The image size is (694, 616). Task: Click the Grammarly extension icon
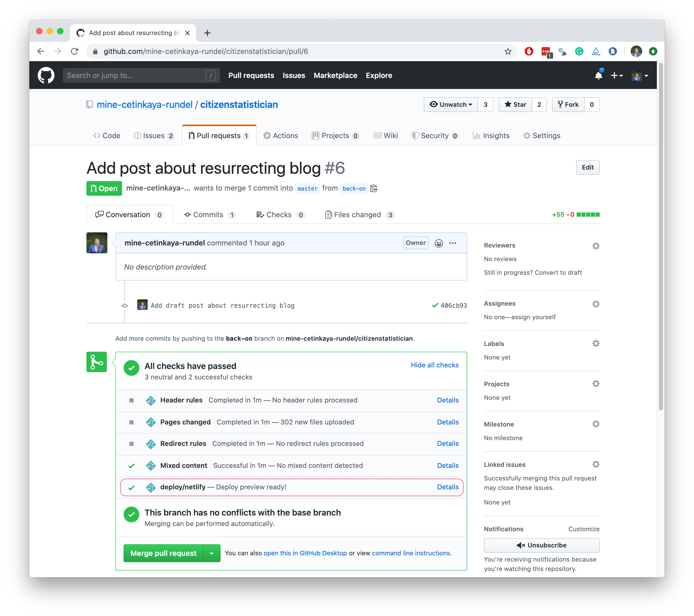click(x=579, y=51)
